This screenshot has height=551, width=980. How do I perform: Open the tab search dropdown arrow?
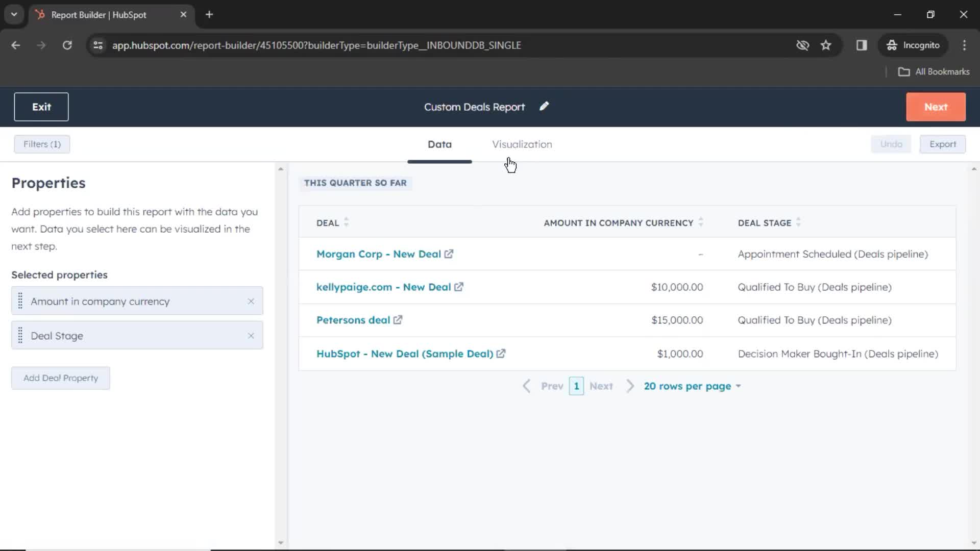[x=14, y=15]
